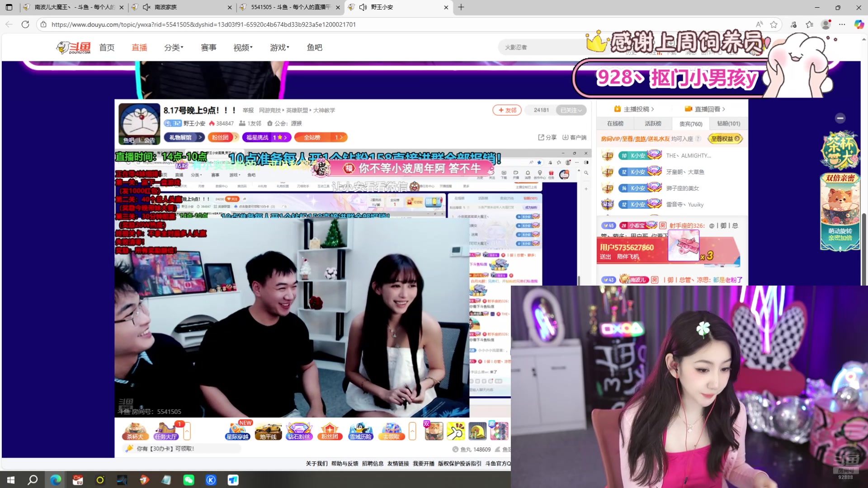This screenshot has width=868, height=488.
Task: Expand the 游戏 navigation dropdown
Action: [x=279, y=47]
